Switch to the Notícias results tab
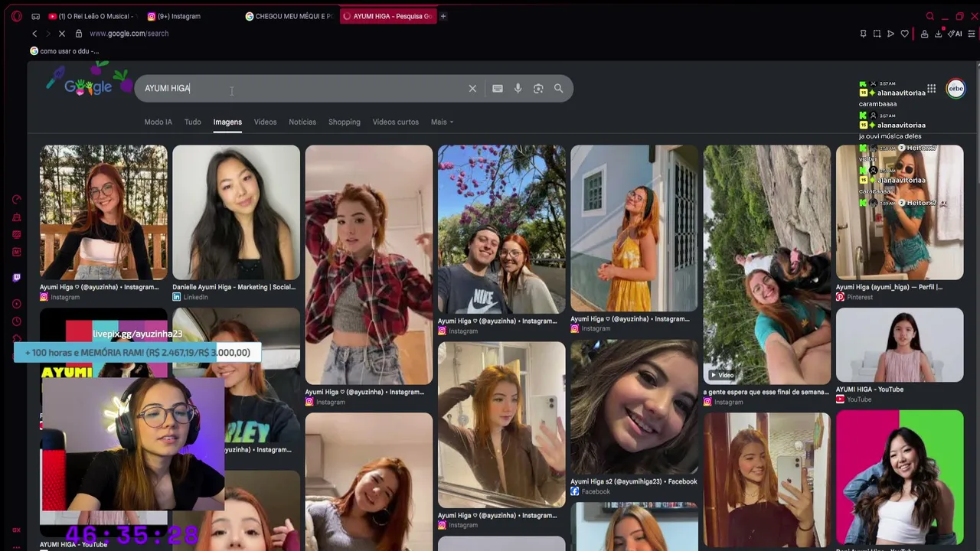The image size is (980, 551). 302,122
